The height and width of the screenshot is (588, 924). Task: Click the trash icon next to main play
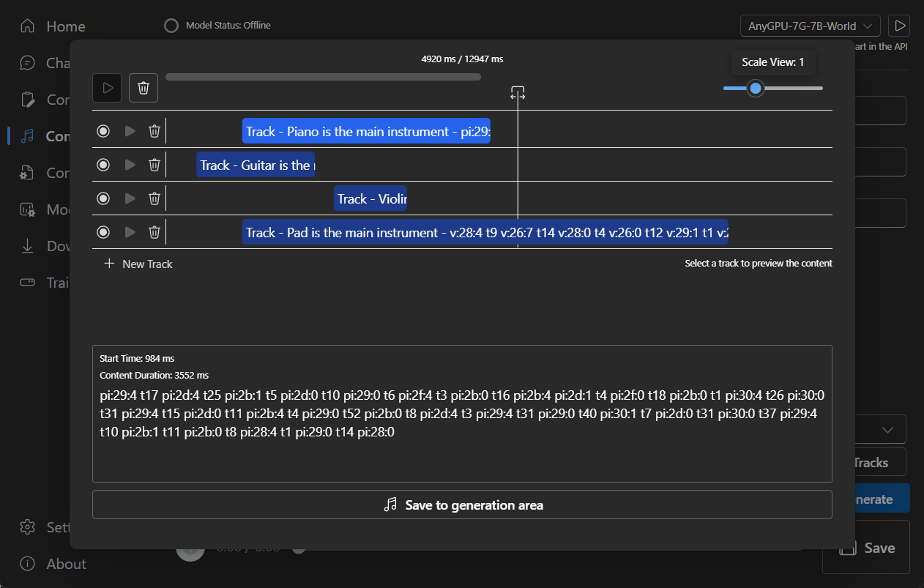[144, 88]
